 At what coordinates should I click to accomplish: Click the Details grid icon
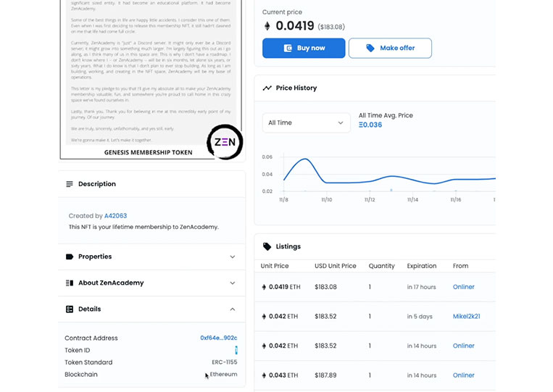click(x=70, y=309)
